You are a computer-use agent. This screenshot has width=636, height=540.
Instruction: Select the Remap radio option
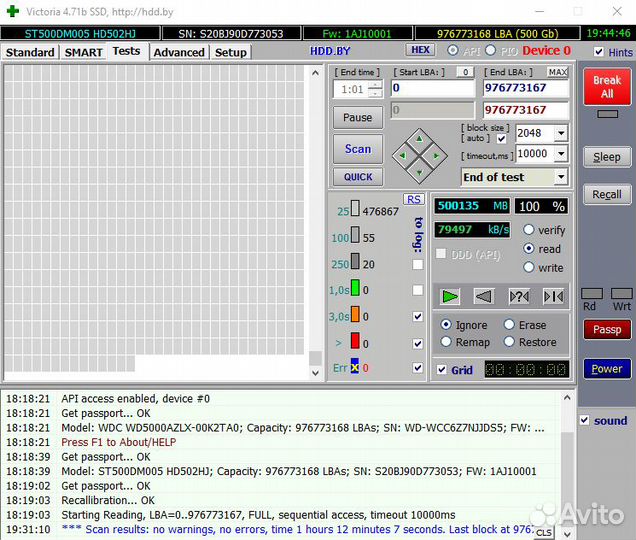click(446, 342)
